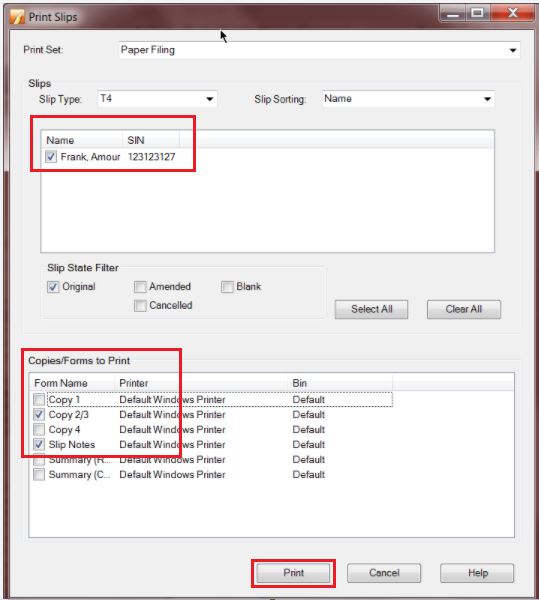Check the Copy 1 form checkbox
Viewport: 539px width, 600px height.
pos(39,399)
